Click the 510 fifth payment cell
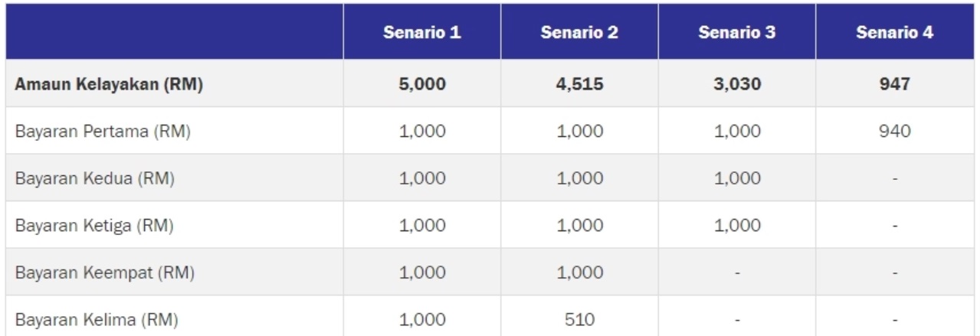This screenshot has width=980, height=336. click(579, 320)
